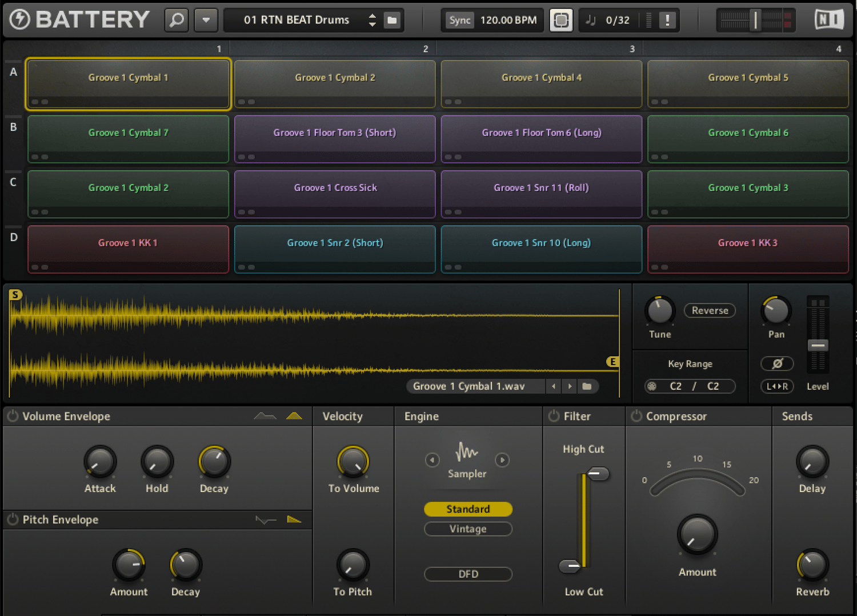Load the previous sample with left arrow
Image resolution: width=857 pixels, height=616 pixels.
pyautogui.click(x=554, y=386)
